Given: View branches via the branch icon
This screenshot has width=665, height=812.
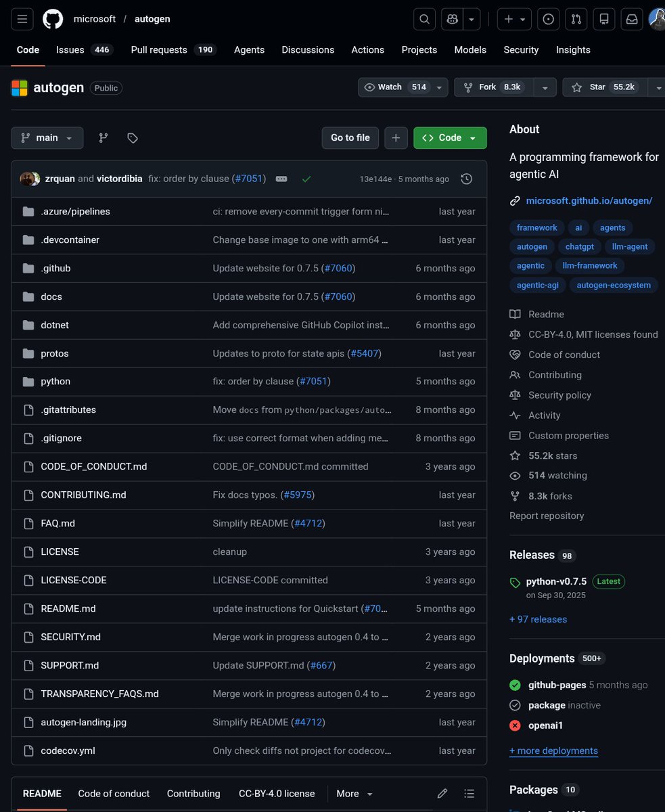Looking at the screenshot, I should point(103,137).
